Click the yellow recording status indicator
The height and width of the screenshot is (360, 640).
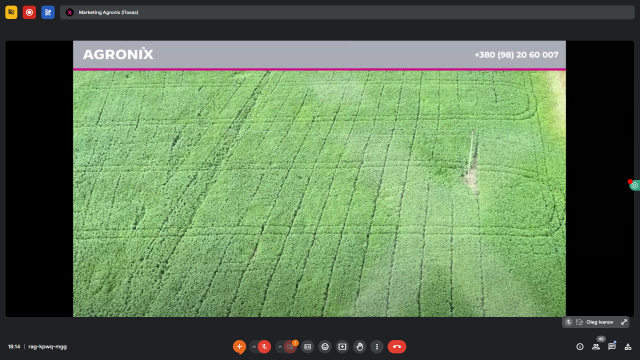click(x=11, y=12)
